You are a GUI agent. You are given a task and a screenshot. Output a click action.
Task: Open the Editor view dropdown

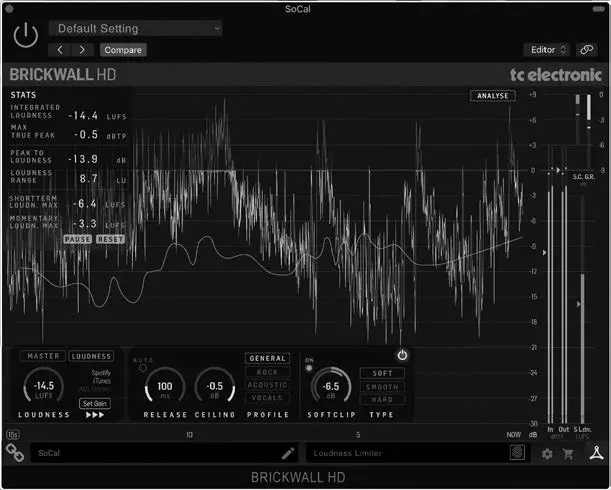547,50
